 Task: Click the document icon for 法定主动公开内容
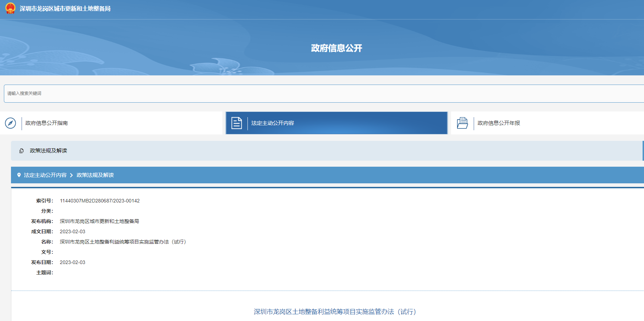coord(236,123)
